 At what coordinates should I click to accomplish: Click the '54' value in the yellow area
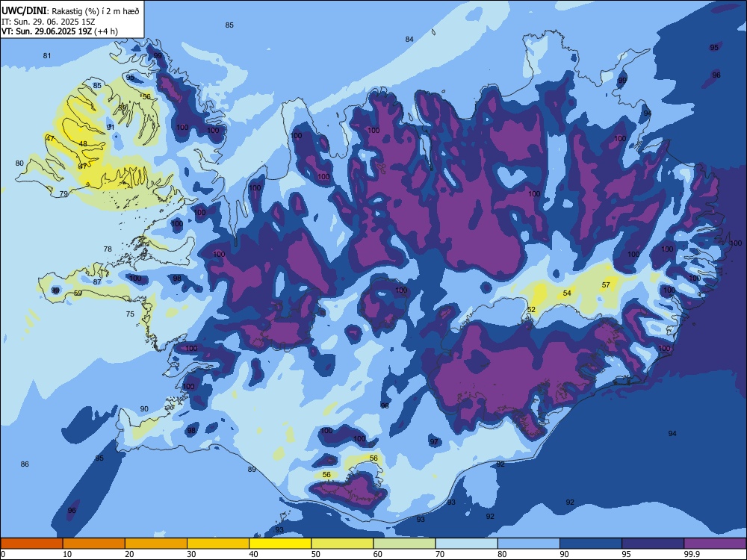click(567, 293)
